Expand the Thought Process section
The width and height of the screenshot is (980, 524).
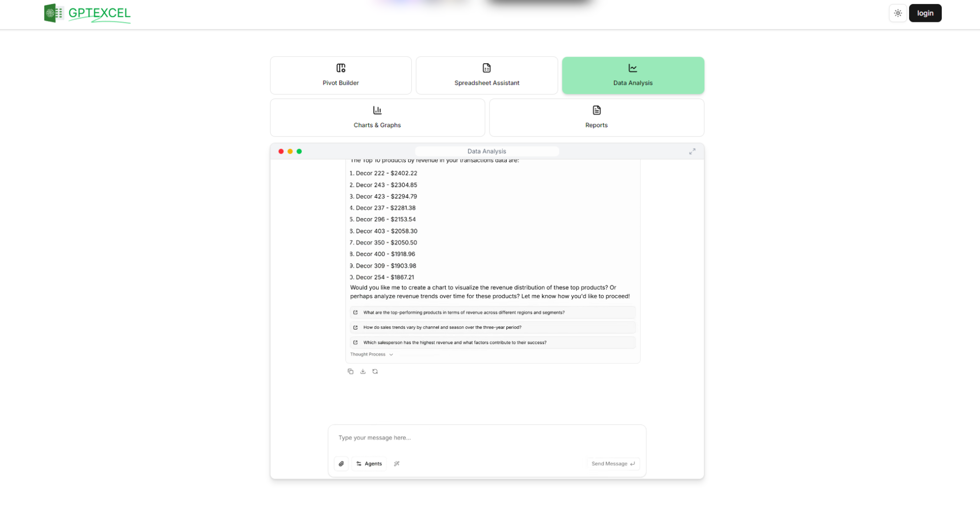(x=371, y=354)
